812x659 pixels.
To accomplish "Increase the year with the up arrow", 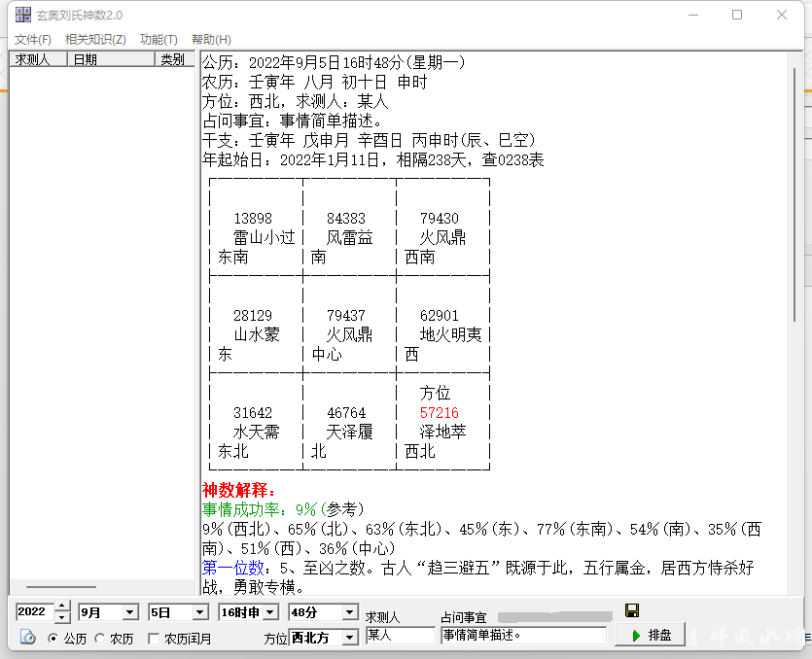I will click(x=62, y=607).
